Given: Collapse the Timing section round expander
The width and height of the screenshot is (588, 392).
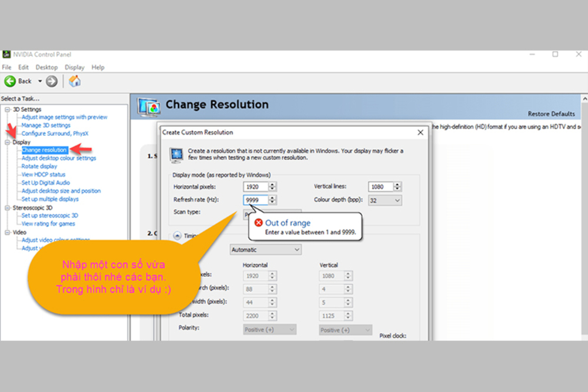Looking at the screenshot, I should click(x=176, y=236).
